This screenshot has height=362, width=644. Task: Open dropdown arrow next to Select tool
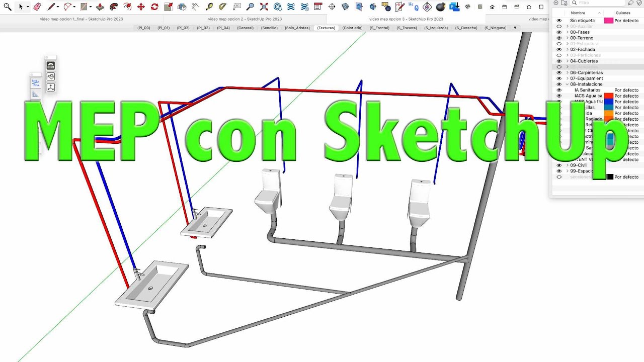click(28, 7)
